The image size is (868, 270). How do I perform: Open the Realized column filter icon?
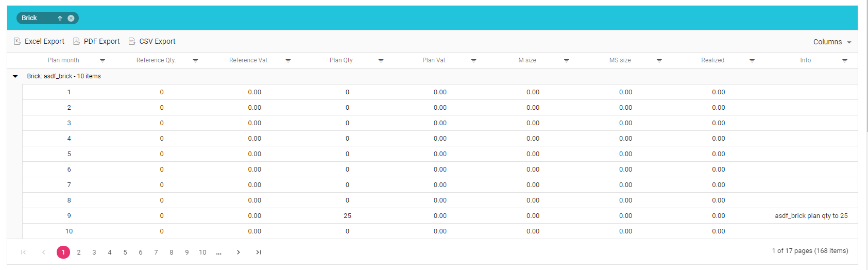point(752,61)
